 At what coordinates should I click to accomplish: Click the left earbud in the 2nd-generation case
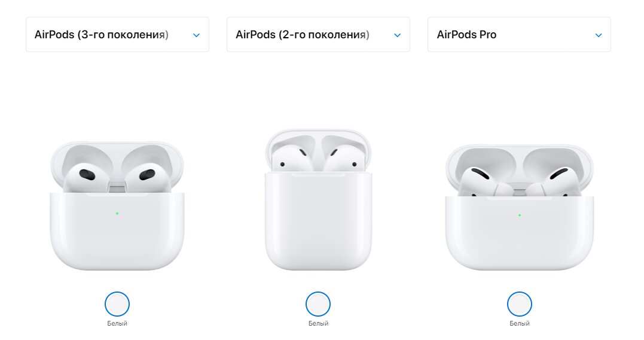coord(292,159)
